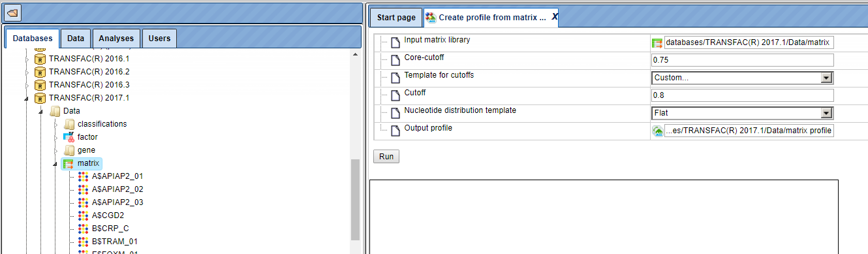Click the empty log output area
The width and height of the screenshot is (868, 254).
point(604,217)
